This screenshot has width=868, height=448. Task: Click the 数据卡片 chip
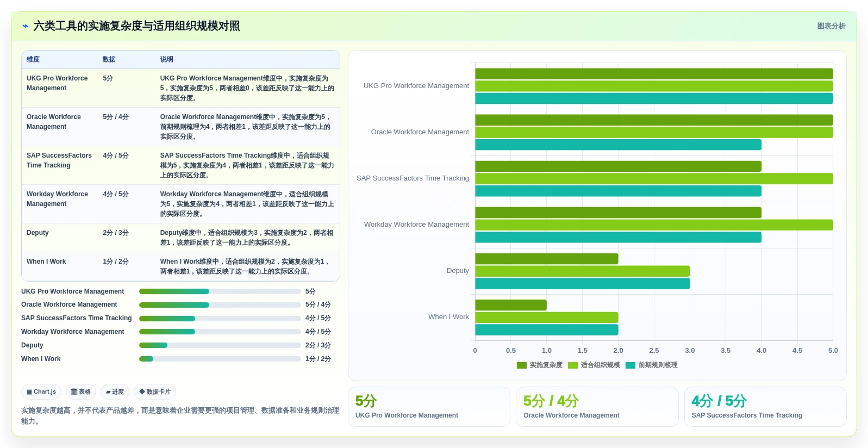point(155,391)
